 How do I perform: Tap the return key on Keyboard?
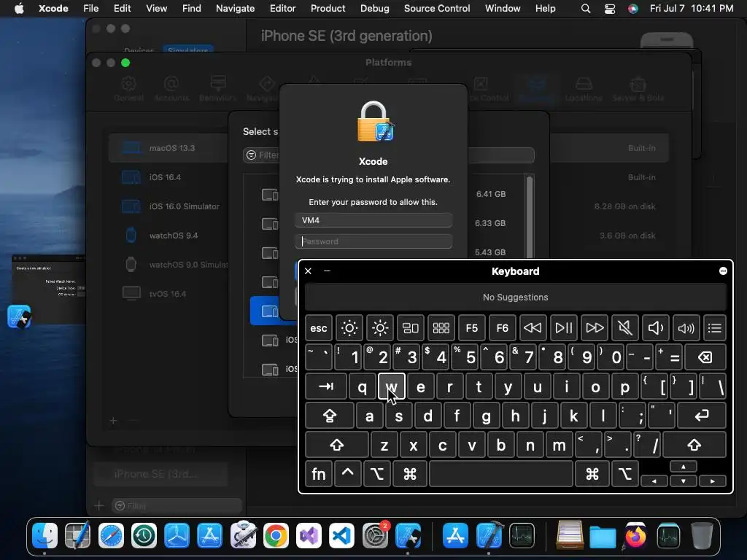(x=702, y=415)
